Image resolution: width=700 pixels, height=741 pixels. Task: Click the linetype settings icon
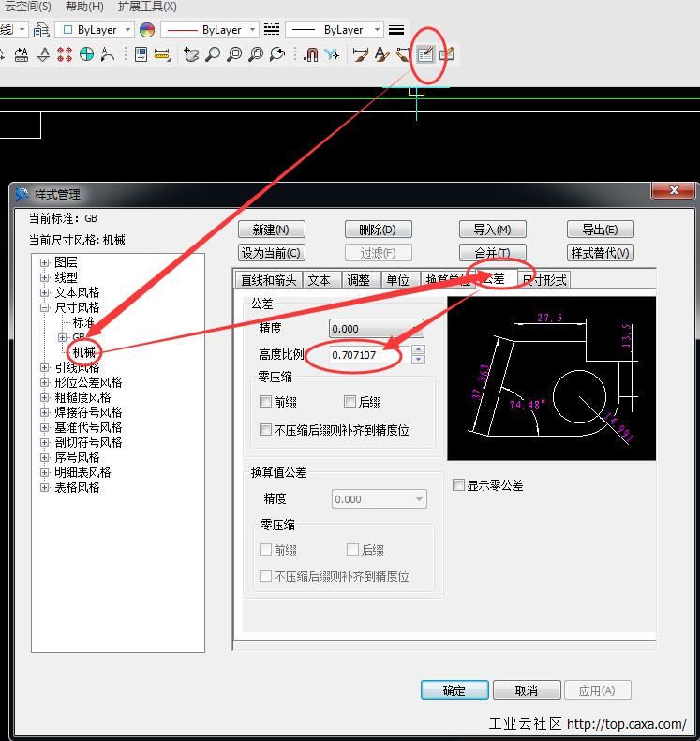272,30
